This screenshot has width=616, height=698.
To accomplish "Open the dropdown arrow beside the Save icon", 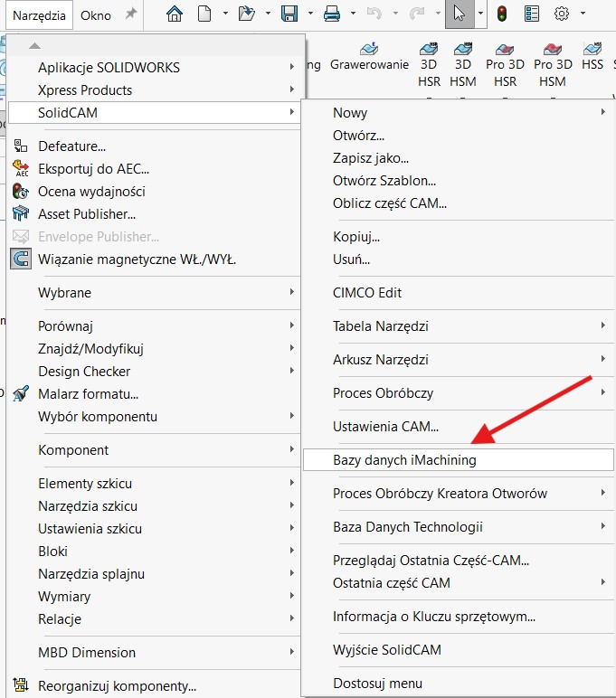I will pyautogui.click(x=310, y=14).
